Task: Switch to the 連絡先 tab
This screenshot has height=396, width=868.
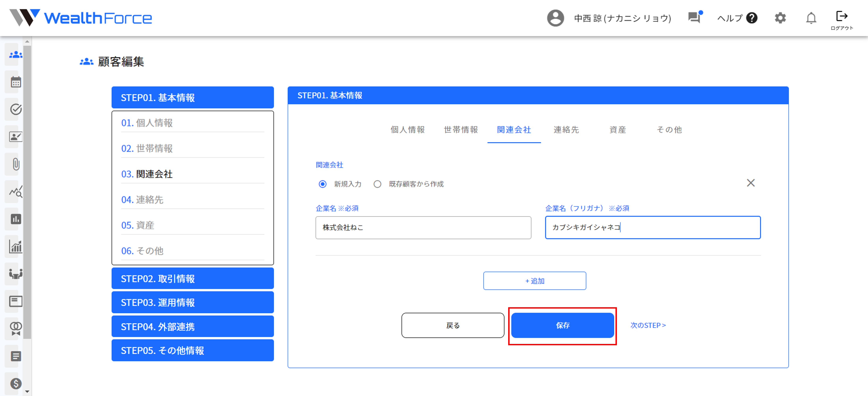Action: pos(566,130)
